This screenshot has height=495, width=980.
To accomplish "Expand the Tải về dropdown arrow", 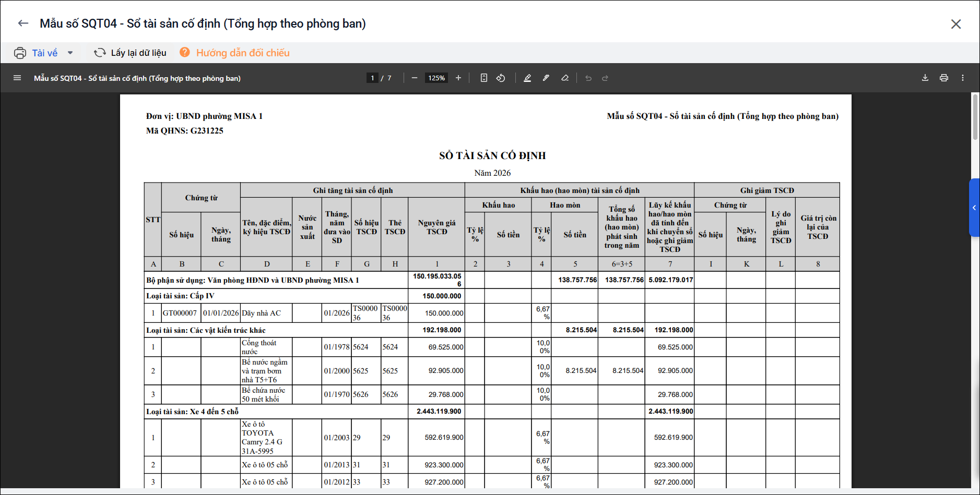I will [x=70, y=53].
